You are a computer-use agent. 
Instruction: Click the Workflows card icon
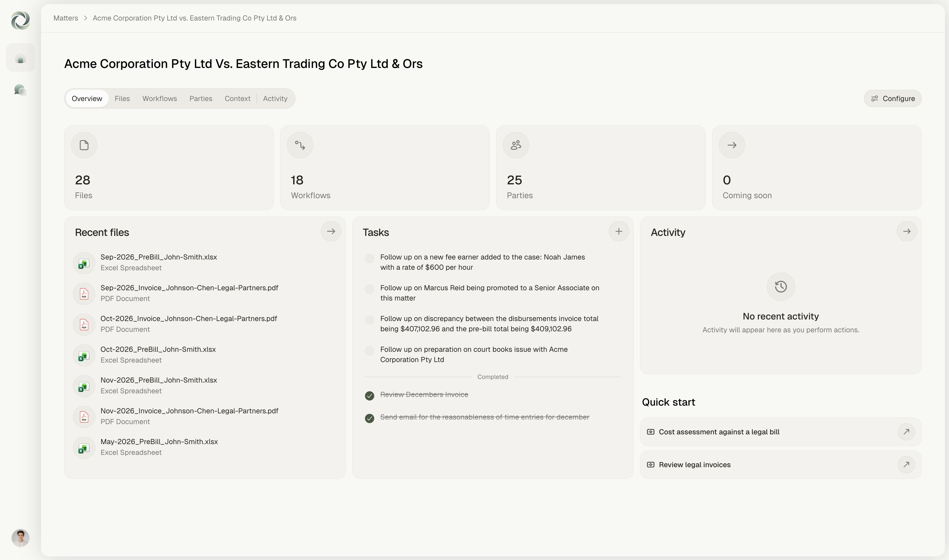[x=300, y=145]
